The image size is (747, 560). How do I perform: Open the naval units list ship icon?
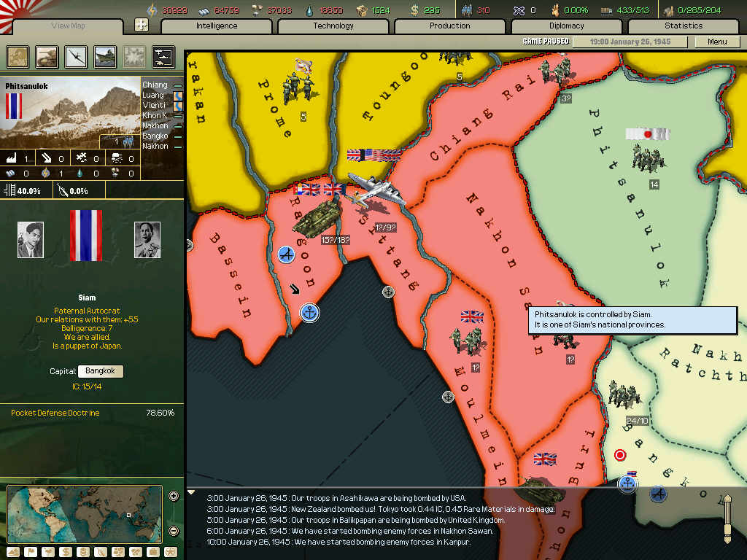[105, 57]
